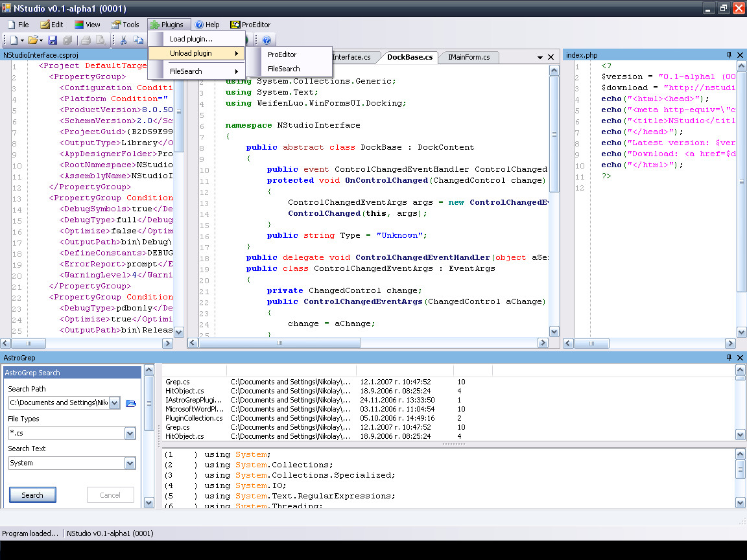The height and width of the screenshot is (560, 747).
Task: Click the Search Path input field
Action: 59,403
